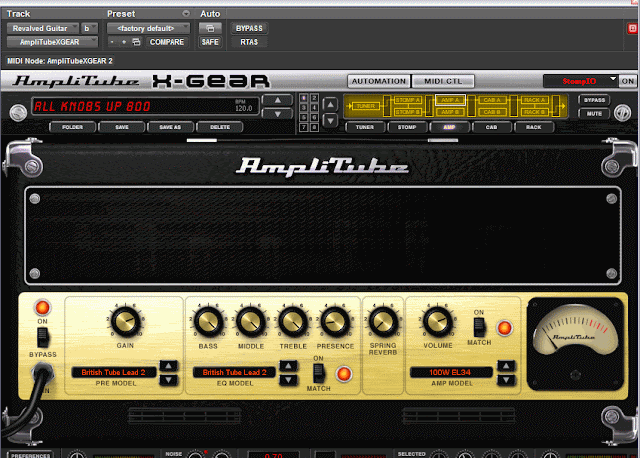Choose routing configuration number 1

(304, 98)
